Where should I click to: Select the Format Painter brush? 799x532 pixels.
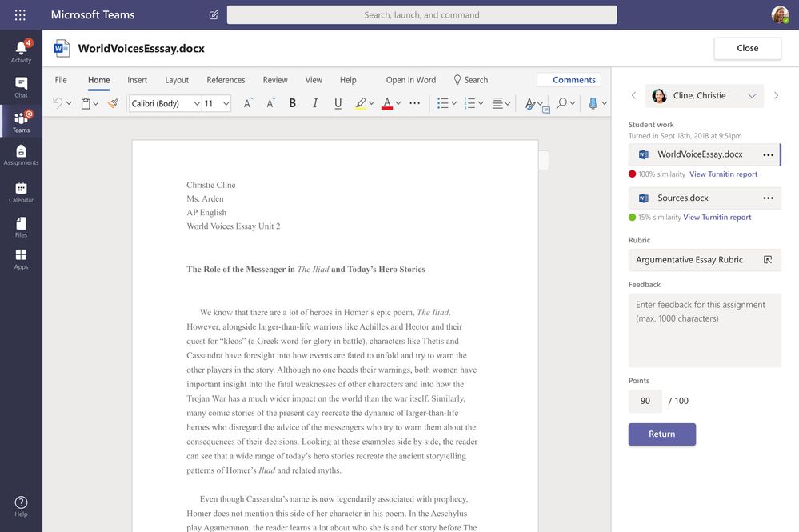click(113, 103)
